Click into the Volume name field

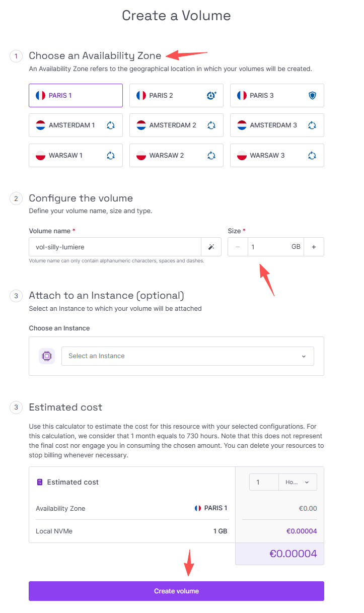[x=115, y=247]
